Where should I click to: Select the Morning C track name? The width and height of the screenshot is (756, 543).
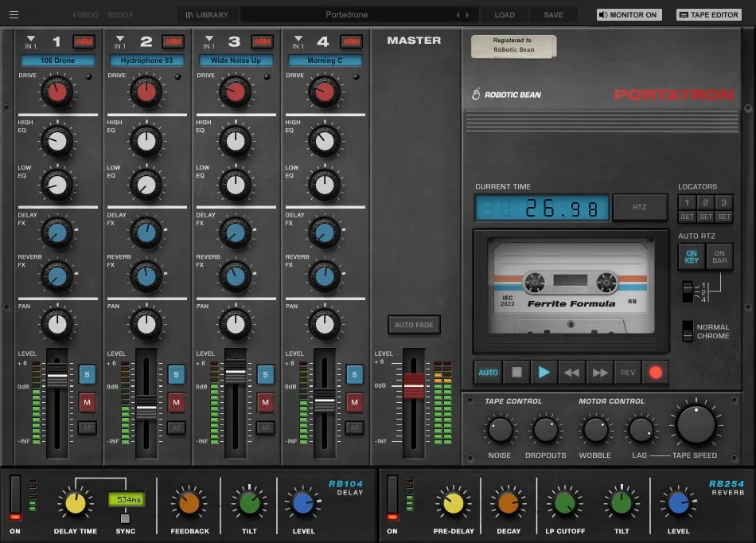[x=325, y=61]
